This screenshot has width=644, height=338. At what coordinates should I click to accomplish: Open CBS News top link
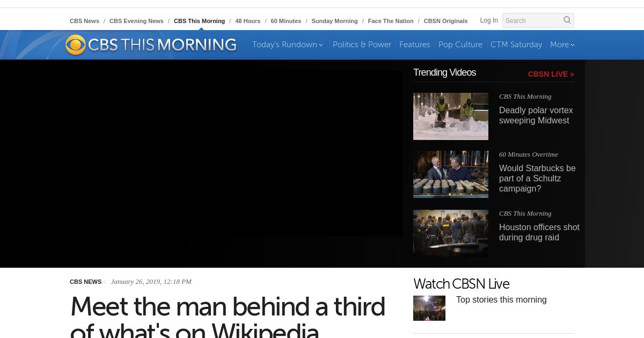point(84,21)
